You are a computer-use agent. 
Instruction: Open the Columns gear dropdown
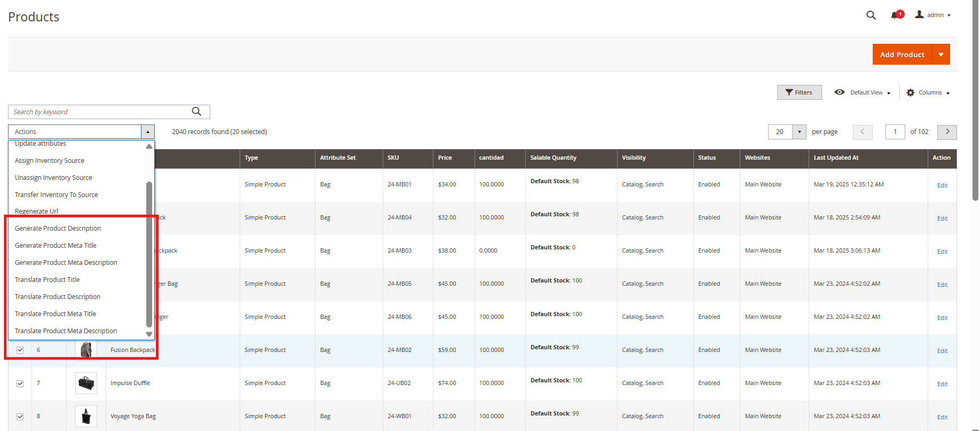(928, 92)
